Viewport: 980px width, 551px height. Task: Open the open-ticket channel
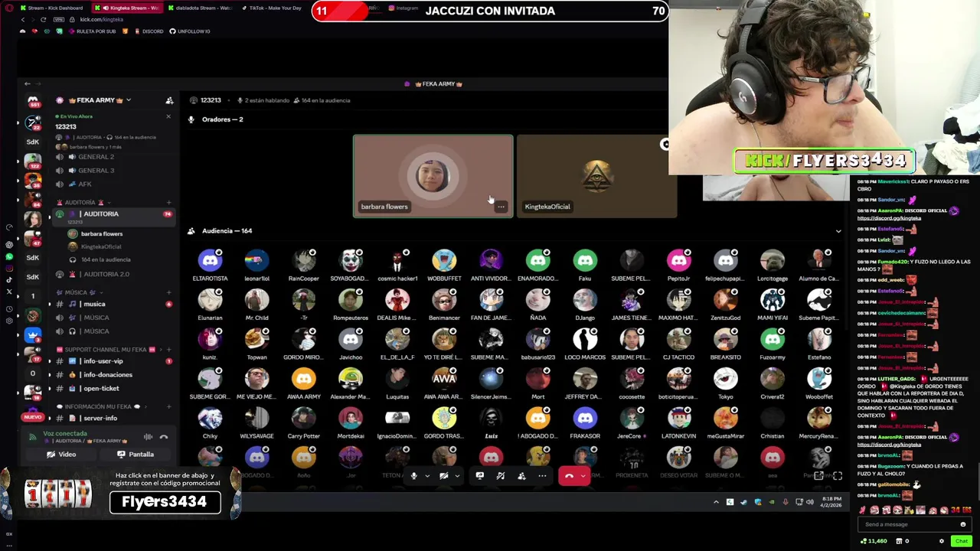pos(101,389)
